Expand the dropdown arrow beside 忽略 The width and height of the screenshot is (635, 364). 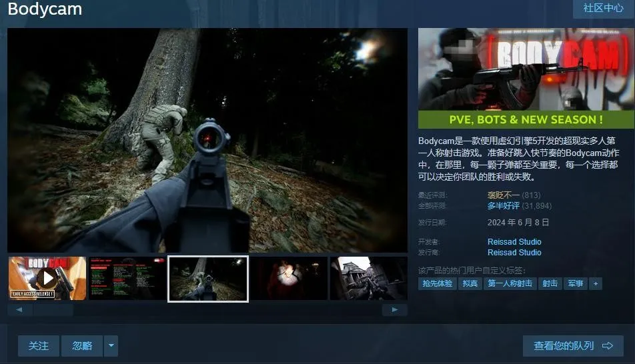(111, 346)
